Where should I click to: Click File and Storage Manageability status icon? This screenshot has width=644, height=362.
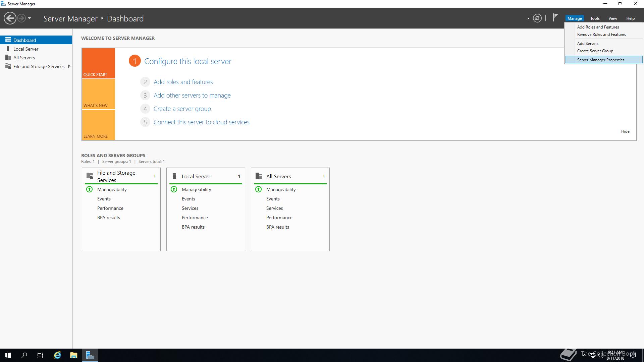click(x=89, y=189)
